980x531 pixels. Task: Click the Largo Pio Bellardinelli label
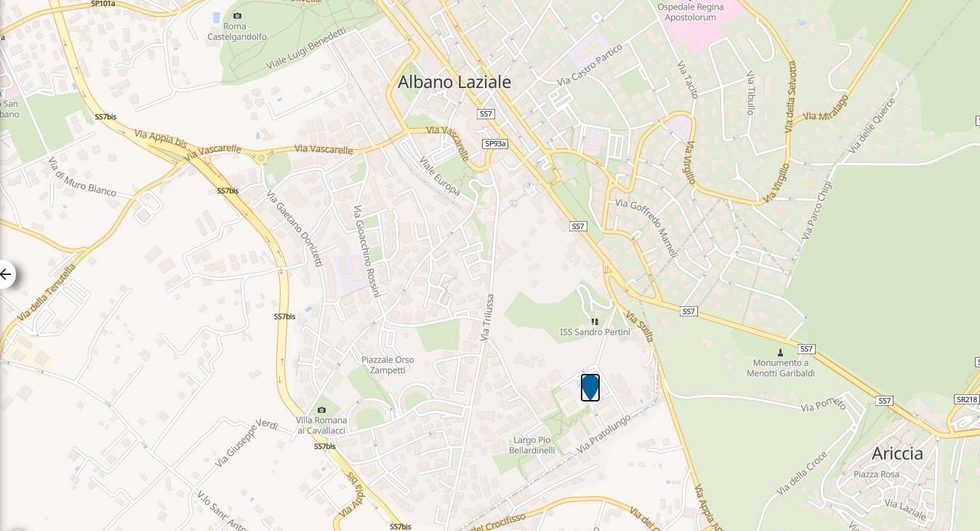pos(534,445)
